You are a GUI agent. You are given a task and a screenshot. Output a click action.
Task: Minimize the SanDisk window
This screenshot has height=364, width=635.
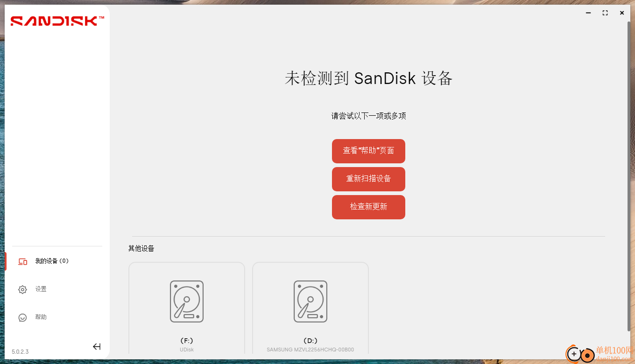pyautogui.click(x=588, y=13)
